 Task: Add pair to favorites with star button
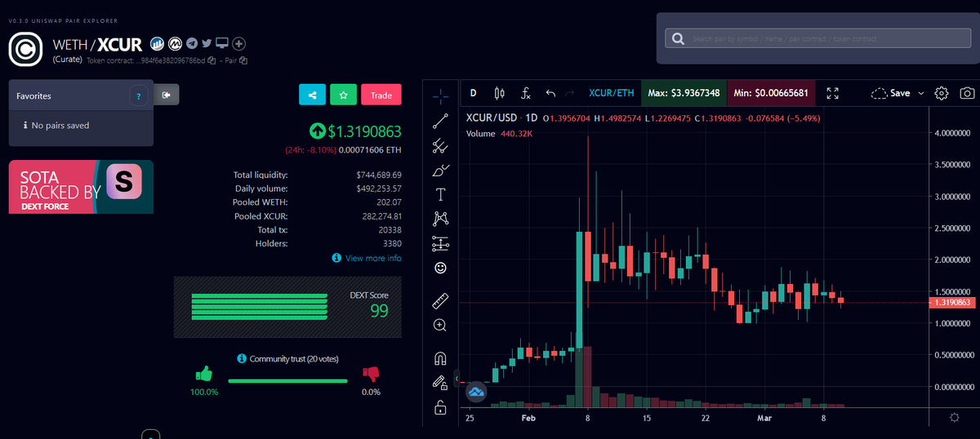tap(343, 95)
